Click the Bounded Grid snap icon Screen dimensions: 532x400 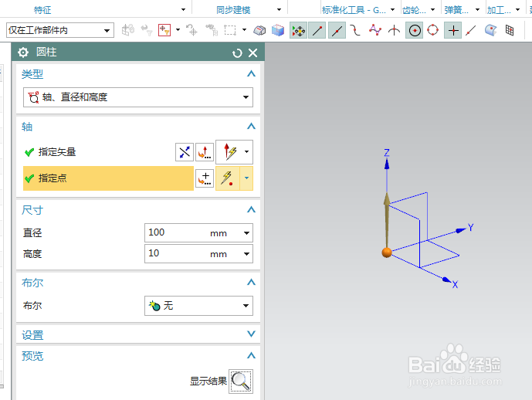(510, 30)
